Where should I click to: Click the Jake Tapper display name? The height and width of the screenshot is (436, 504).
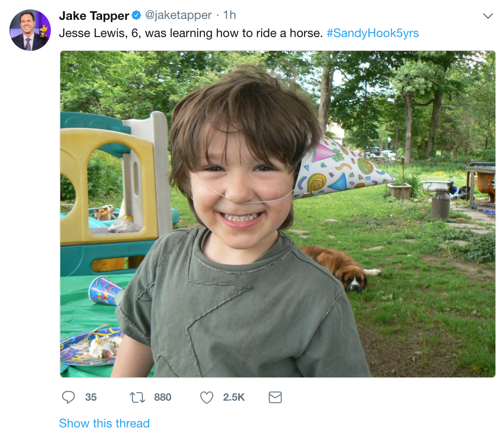coord(94,16)
